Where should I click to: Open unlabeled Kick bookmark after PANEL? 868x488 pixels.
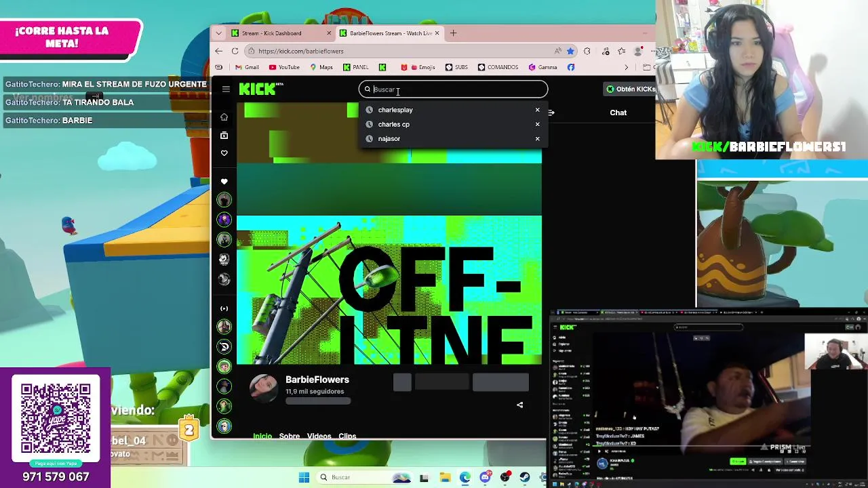pyautogui.click(x=382, y=67)
